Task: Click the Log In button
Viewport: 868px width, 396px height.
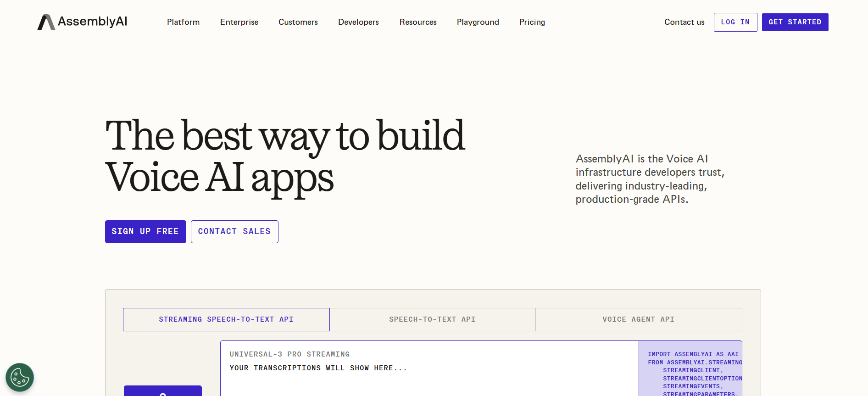Action: 735,22
